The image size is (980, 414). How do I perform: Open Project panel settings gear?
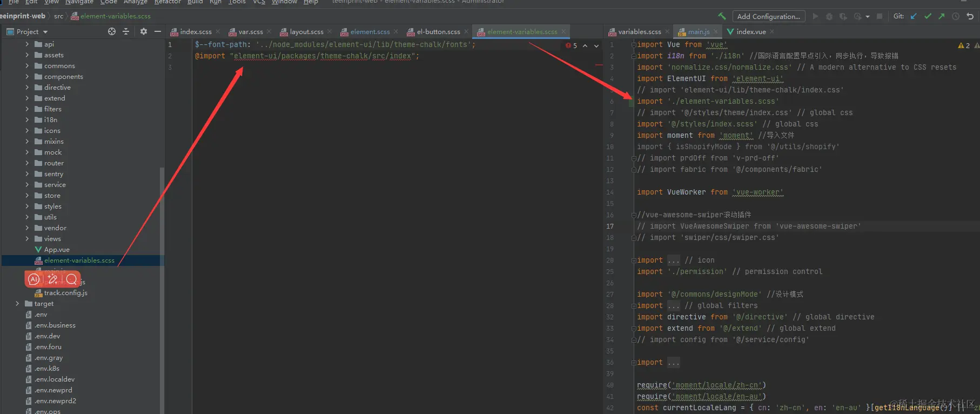point(143,31)
